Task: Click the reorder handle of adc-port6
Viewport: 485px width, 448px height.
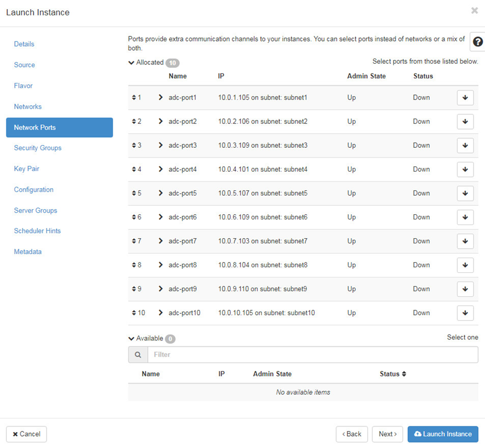Action: point(134,217)
